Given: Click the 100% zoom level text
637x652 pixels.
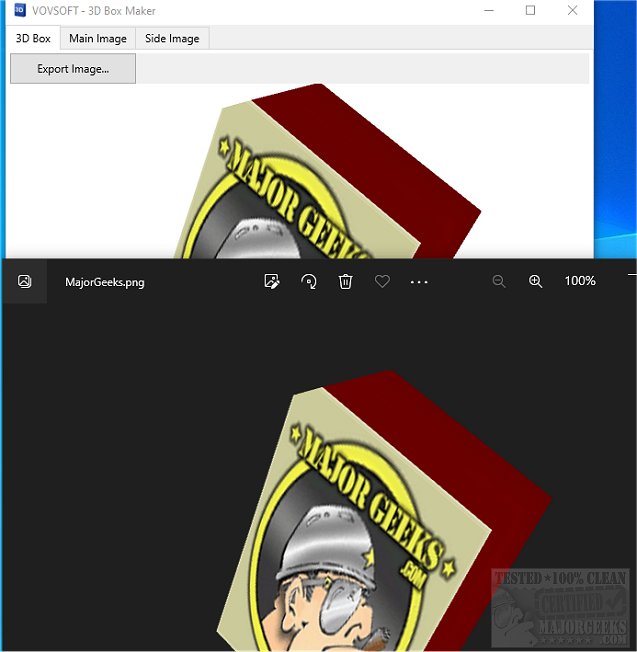Looking at the screenshot, I should 580,281.
